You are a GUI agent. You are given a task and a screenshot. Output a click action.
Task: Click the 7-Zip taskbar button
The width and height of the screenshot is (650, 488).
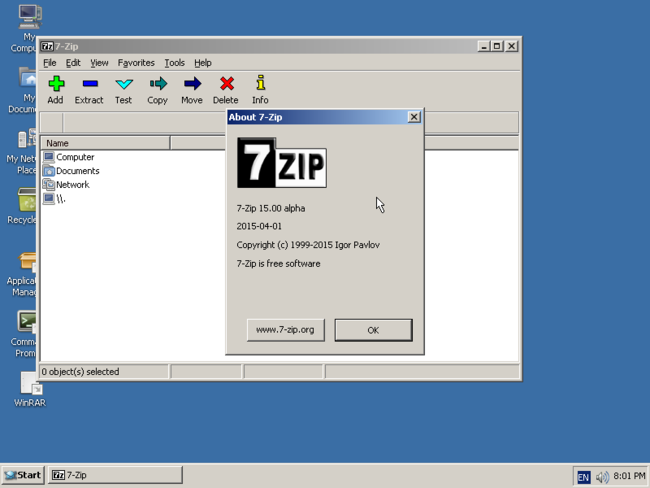(x=115, y=475)
